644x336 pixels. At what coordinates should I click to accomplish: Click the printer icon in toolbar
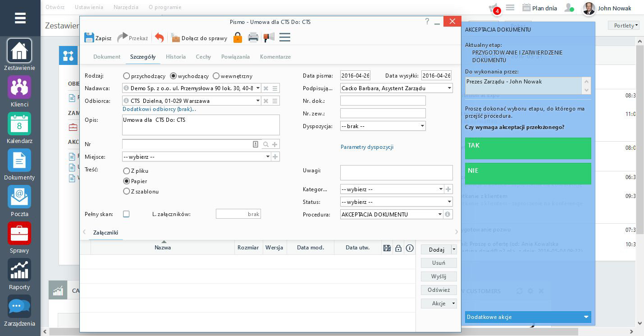tap(253, 38)
